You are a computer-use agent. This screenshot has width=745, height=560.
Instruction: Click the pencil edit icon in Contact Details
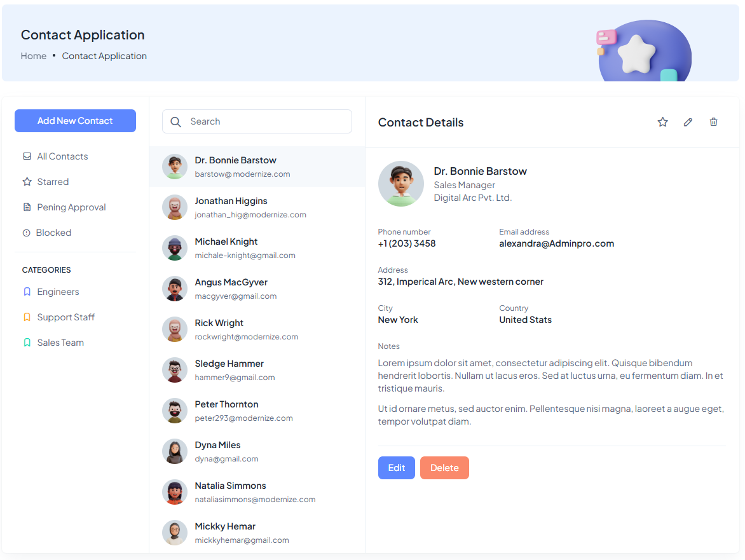(688, 122)
